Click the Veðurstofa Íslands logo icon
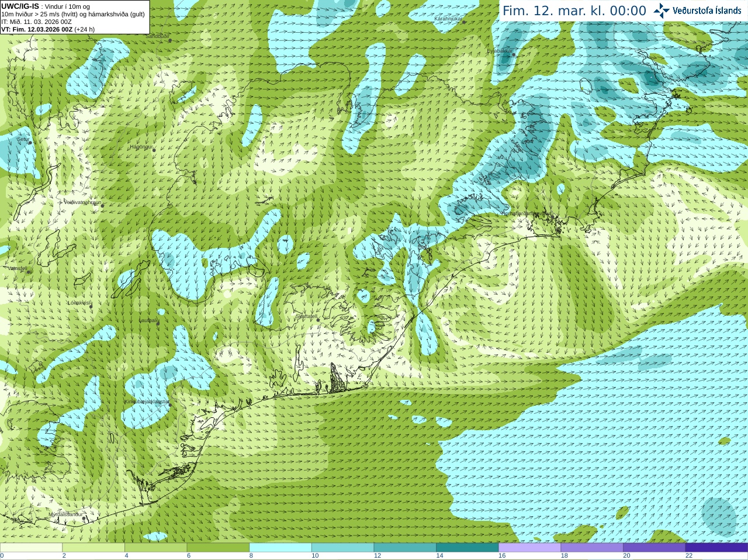The image size is (748, 560). (x=662, y=11)
